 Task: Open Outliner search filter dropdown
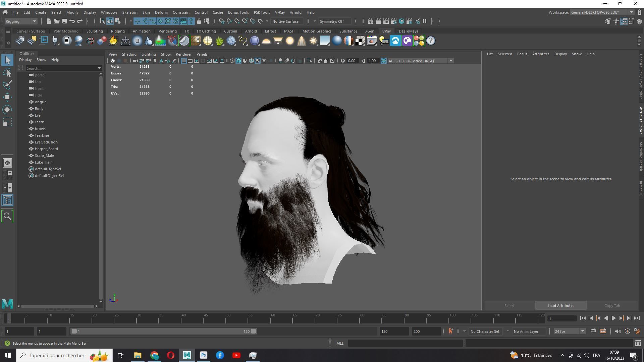coord(99,68)
